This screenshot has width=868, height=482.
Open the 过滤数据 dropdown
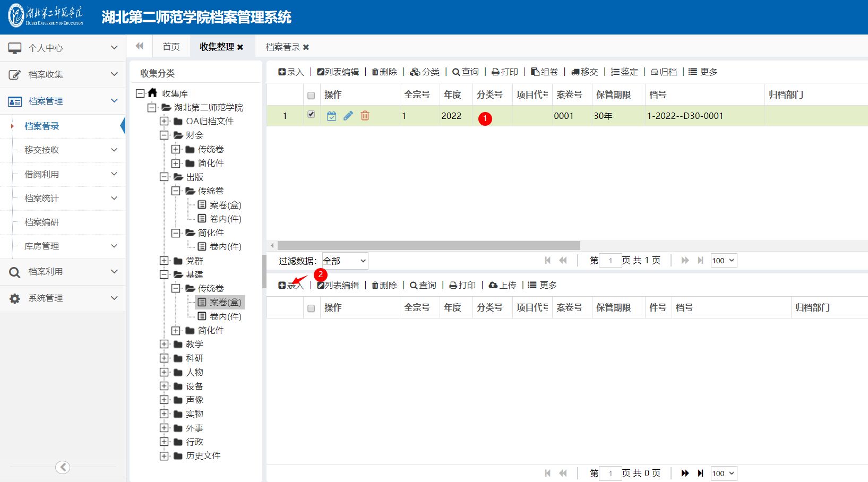coord(345,261)
